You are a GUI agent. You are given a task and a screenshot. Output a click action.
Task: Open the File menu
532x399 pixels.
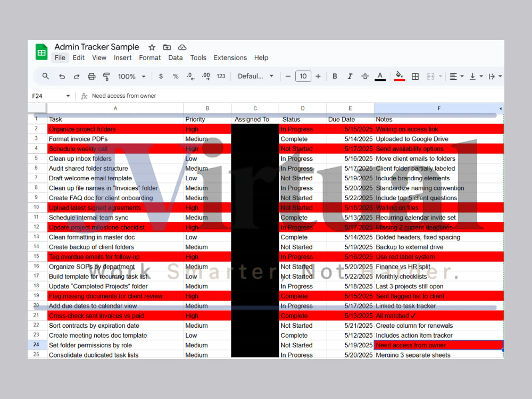[60, 57]
